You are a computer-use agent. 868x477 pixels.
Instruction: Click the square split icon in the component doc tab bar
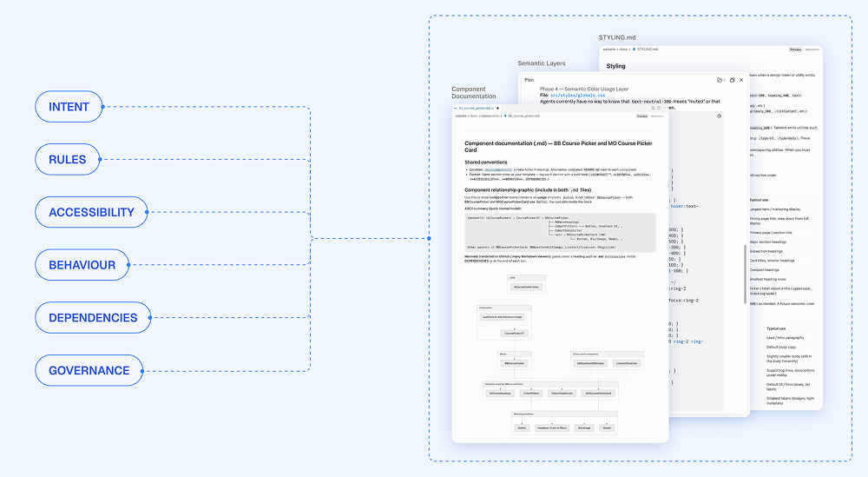coord(659,108)
